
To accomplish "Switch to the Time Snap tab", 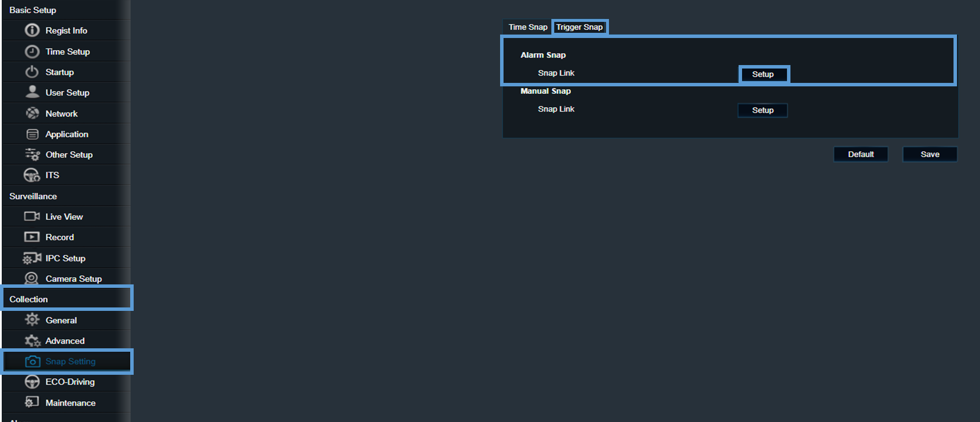I will tap(528, 27).
